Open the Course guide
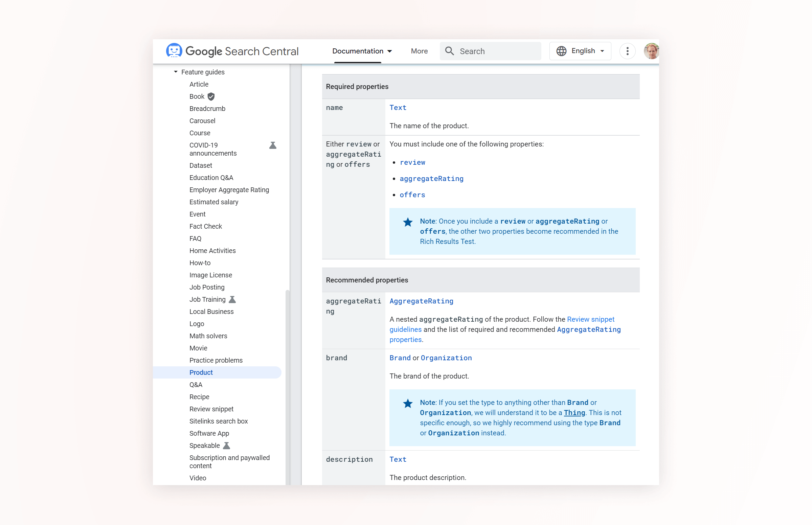The image size is (812, 525). pos(200,133)
